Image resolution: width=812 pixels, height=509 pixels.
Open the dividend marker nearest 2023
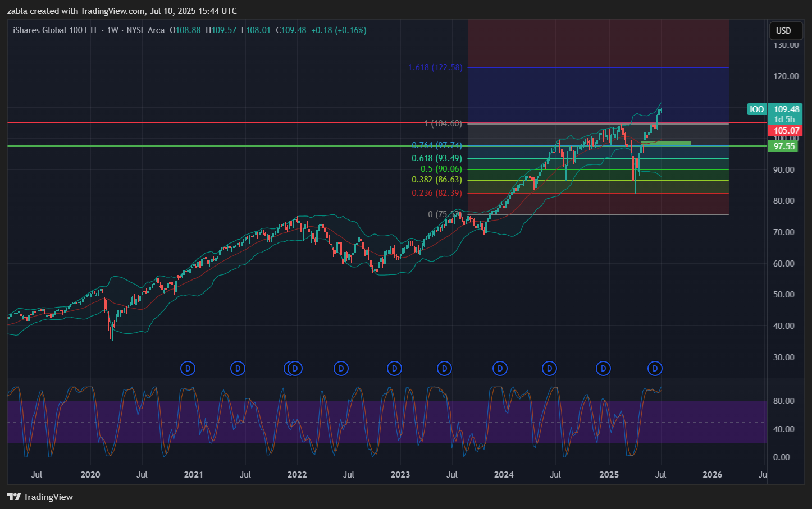coord(395,369)
